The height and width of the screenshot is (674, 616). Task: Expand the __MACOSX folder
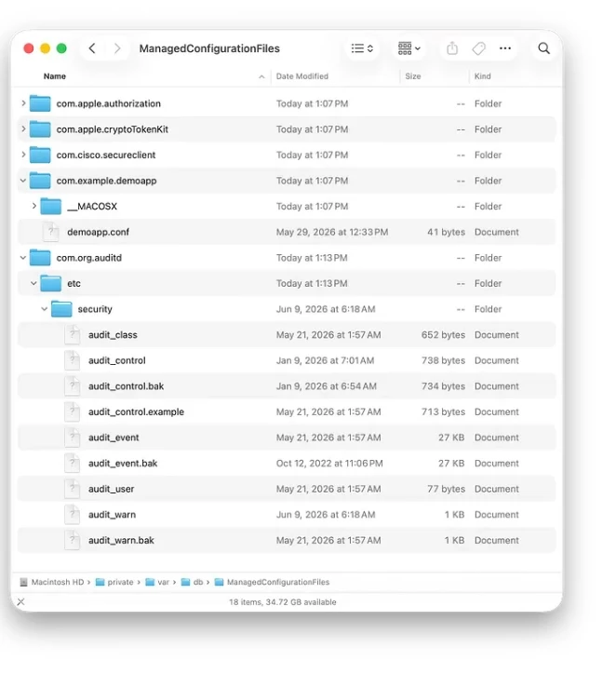[33, 206]
